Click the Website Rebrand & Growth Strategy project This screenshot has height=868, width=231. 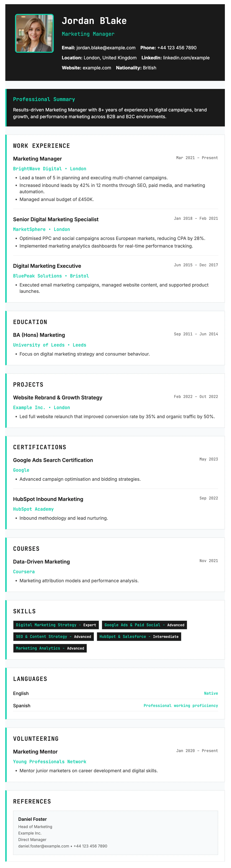point(57,398)
